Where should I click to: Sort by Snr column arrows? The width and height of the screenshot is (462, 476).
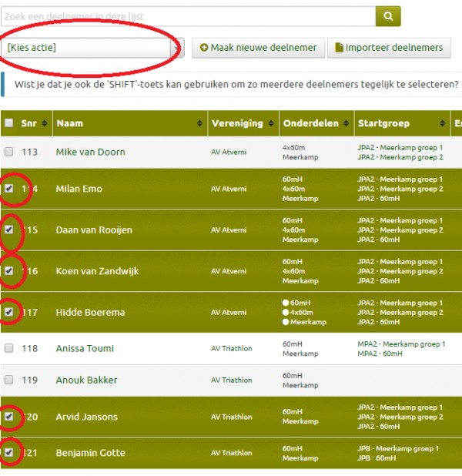44,123
